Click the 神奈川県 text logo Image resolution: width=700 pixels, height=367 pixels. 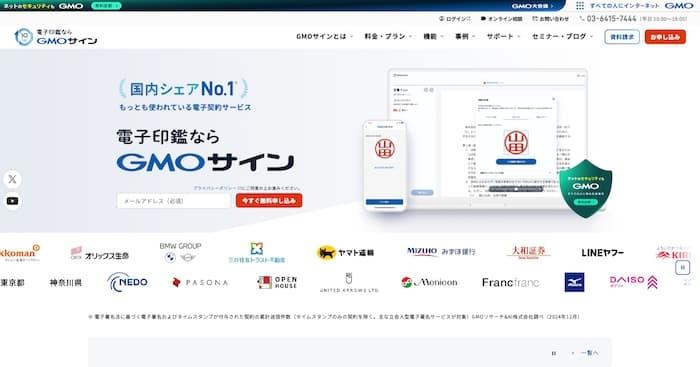(66, 283)
